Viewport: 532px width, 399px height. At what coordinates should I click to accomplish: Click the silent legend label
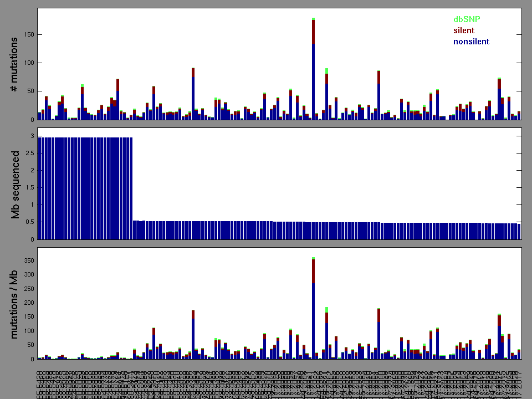[463, 30]
